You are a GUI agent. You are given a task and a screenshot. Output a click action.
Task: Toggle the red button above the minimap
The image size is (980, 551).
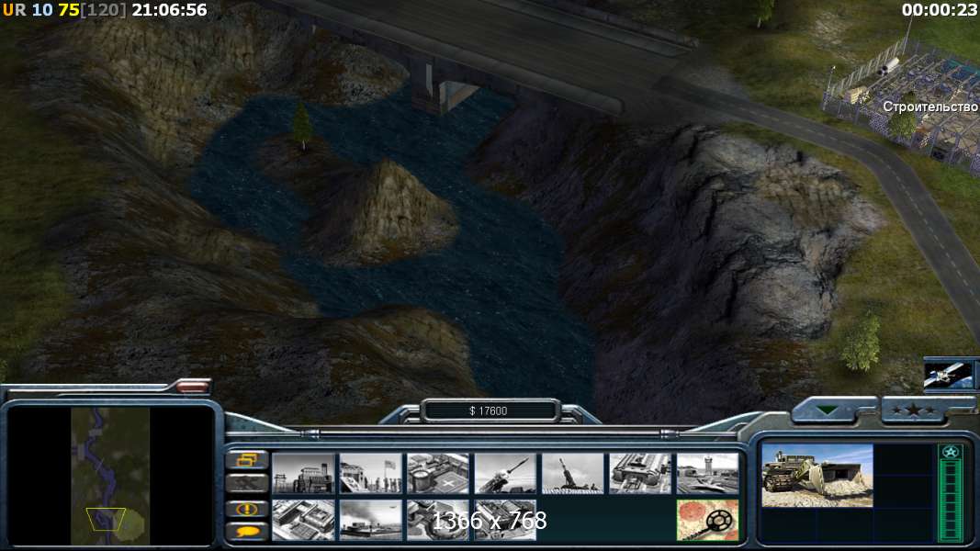[192, 387]
